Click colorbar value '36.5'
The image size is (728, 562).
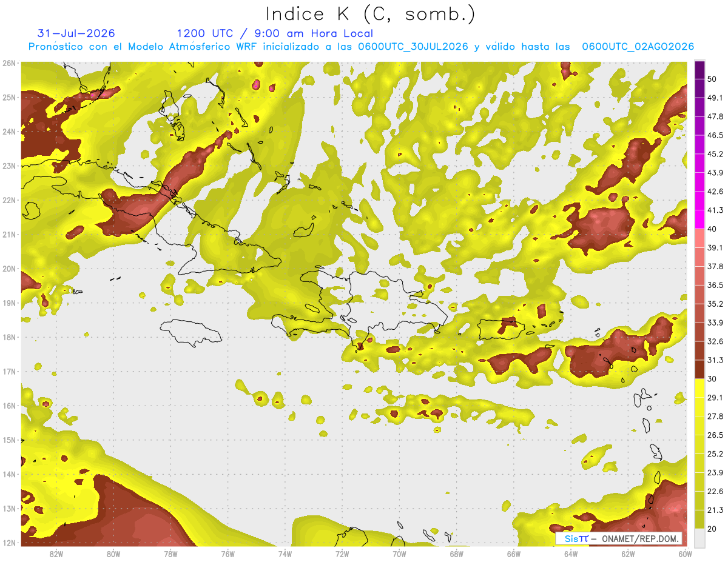pos(715,285)
